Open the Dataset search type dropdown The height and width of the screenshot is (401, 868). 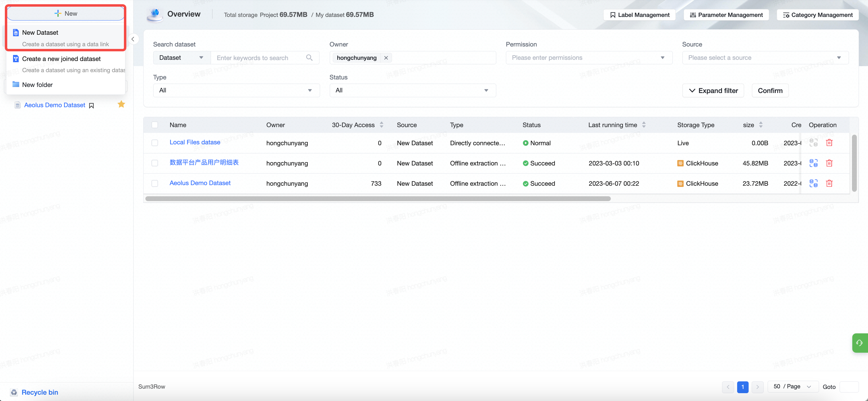click(182, 58)
